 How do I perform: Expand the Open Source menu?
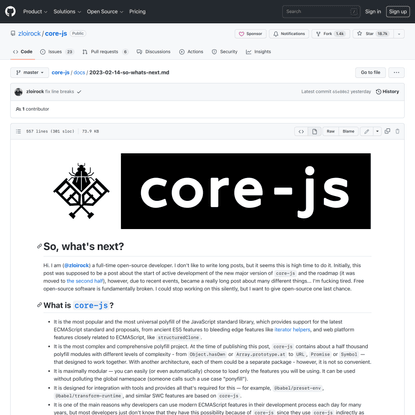coord(105,12)
